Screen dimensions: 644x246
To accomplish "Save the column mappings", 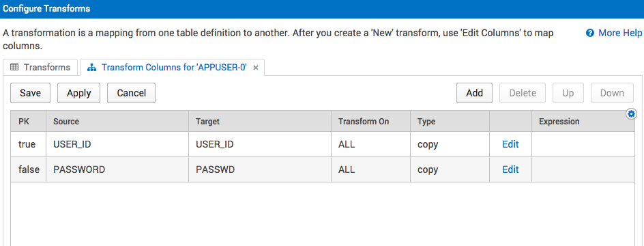I will (31, 93).
